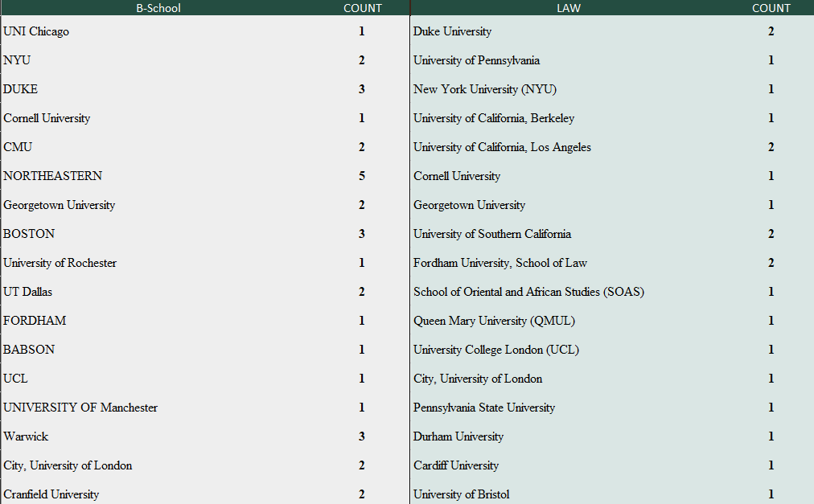Screen dimensions: 814x504
Task: Click the University of Pennsylvania cell
Action: coord(476,61)
